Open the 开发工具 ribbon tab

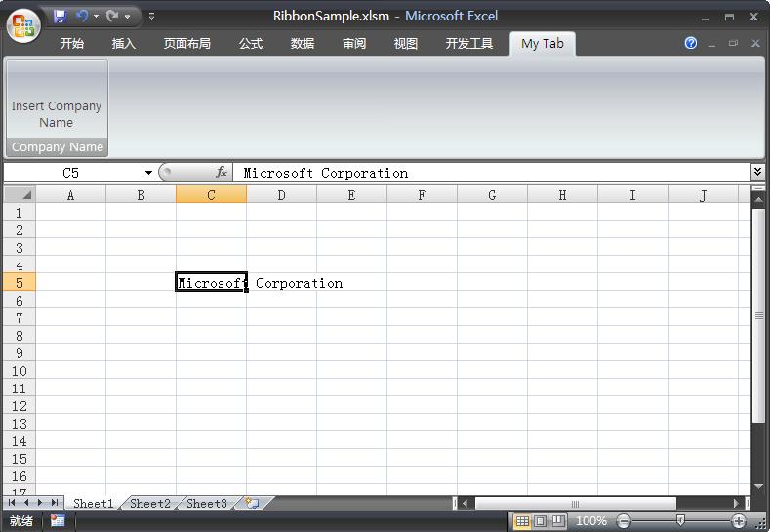[469, 44]
